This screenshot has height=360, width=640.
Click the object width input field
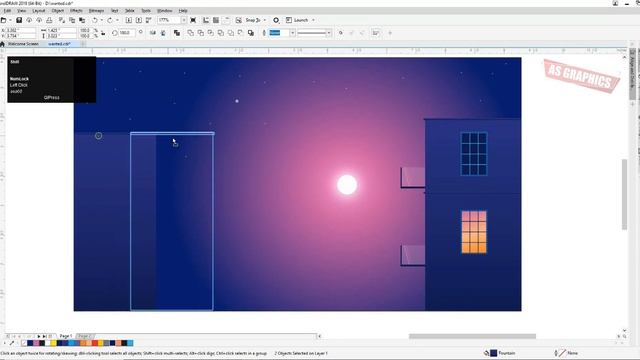[x=61, y=30]
